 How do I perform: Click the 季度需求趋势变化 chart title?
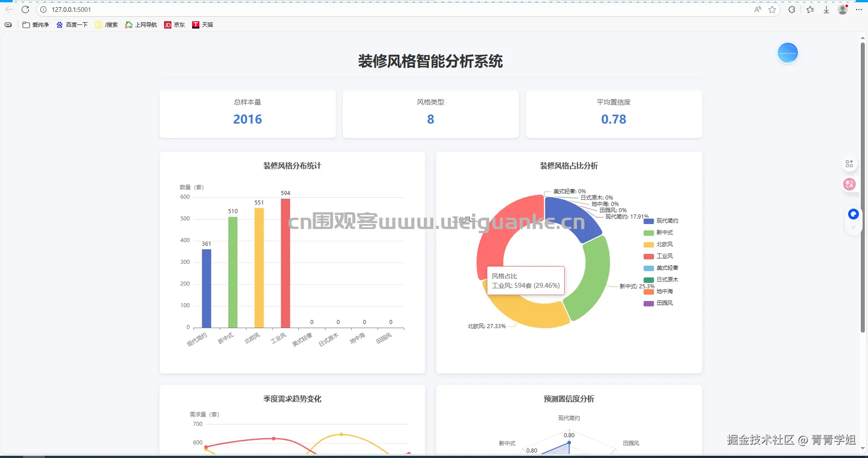[292, 399]
